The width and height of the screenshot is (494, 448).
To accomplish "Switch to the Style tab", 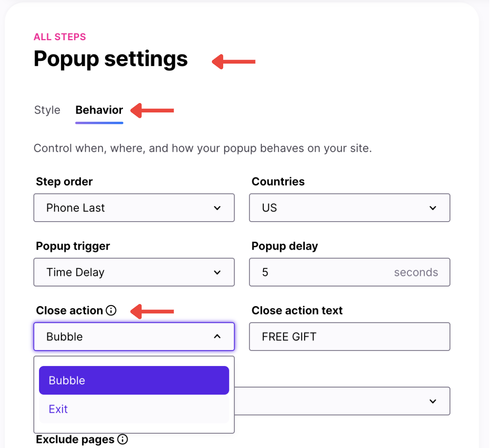I will pyautogui.click(x=47, y=110).
